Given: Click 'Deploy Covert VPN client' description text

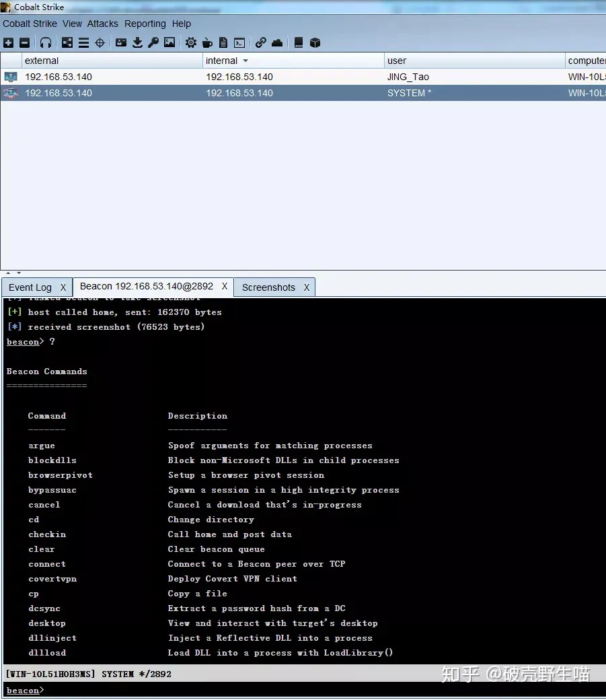Looking at the screenshot, I should click(232, 579).
